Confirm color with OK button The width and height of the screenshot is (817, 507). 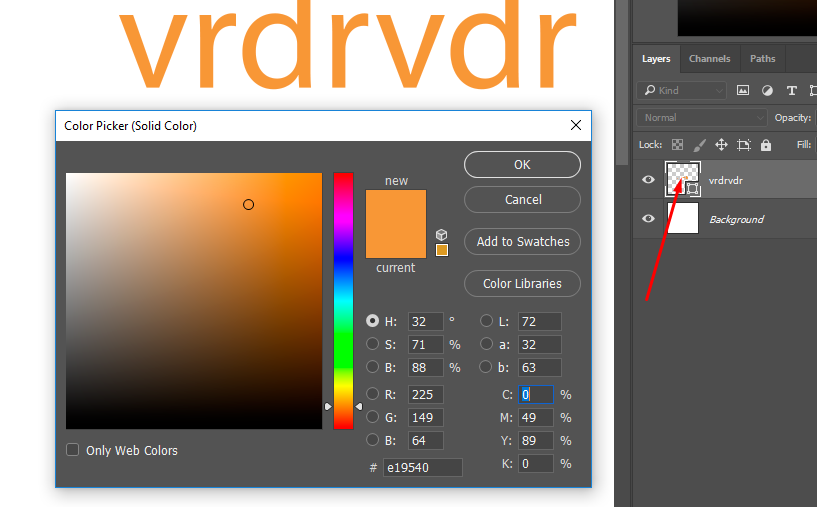pos(522,165)
